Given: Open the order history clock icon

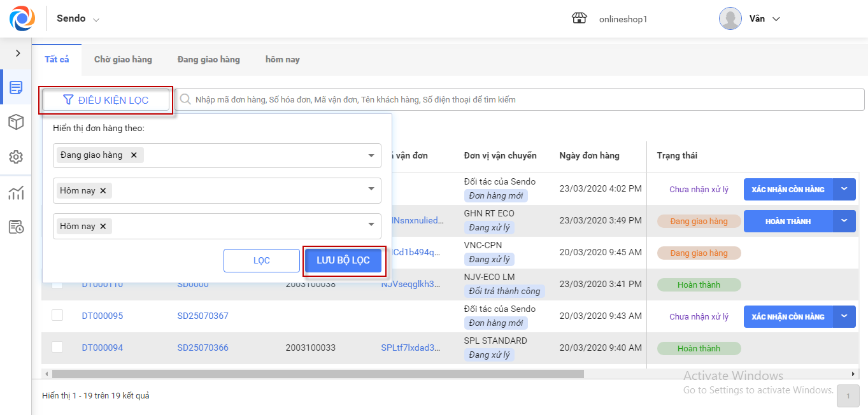Looking at the screenshot, I should point(16,227).
